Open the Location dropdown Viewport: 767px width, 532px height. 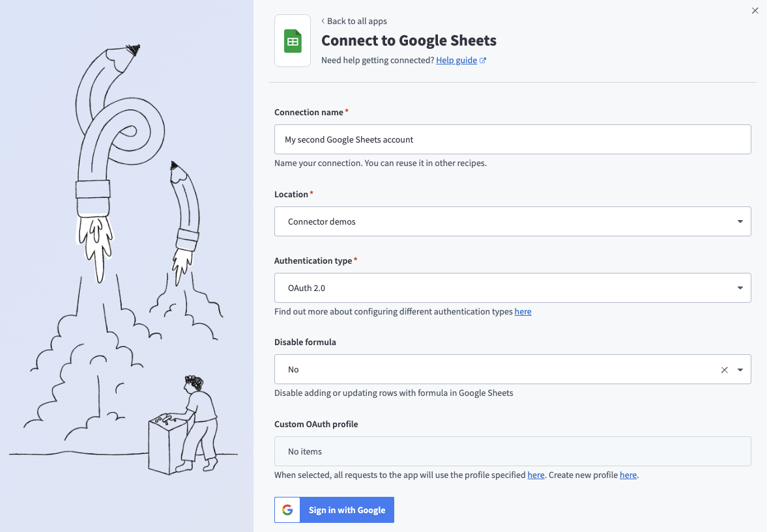point(740,221)
